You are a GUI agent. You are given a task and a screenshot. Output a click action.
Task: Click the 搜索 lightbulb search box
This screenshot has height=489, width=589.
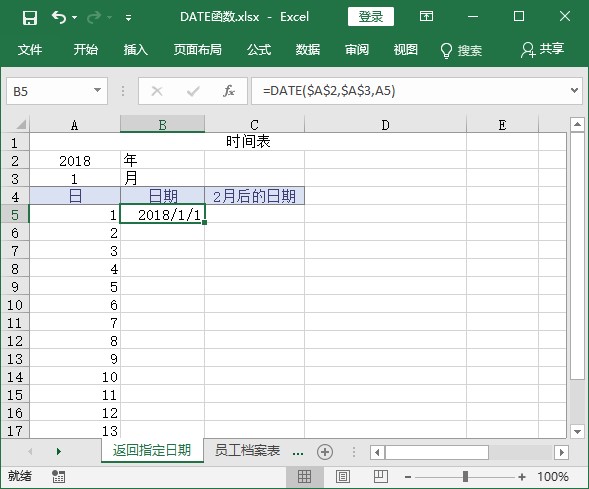[461, 50]
